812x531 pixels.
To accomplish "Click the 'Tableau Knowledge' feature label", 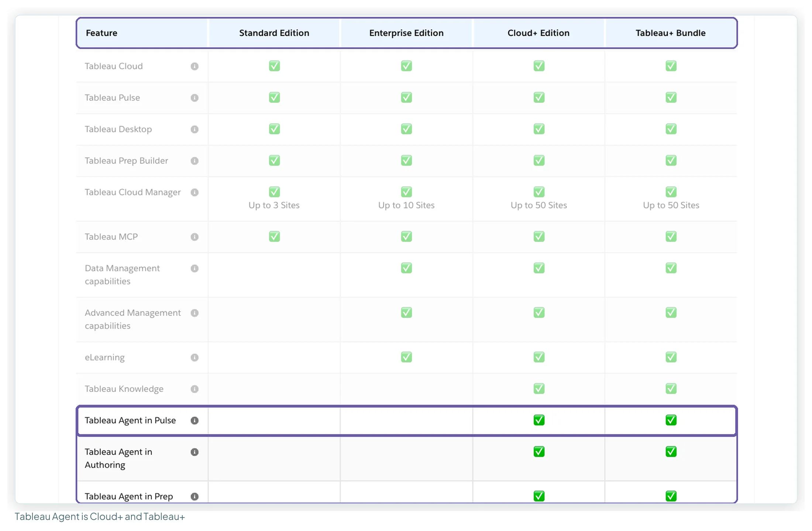I will click(x=124, y=389).
